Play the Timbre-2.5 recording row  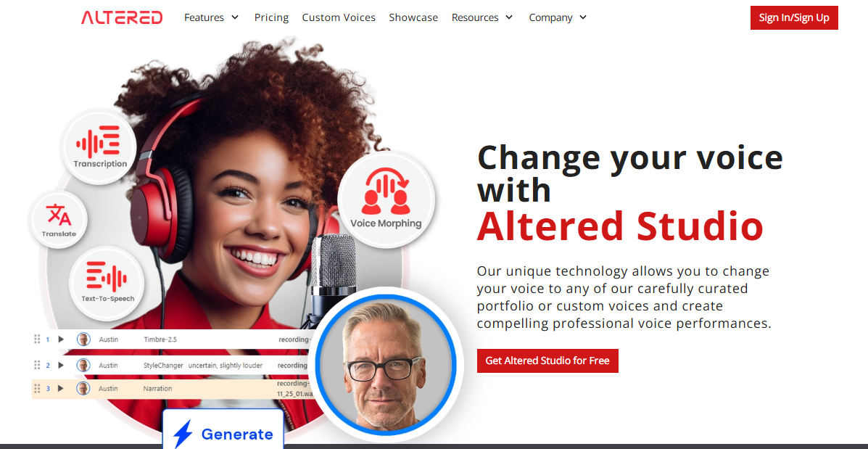click(61, 339)
